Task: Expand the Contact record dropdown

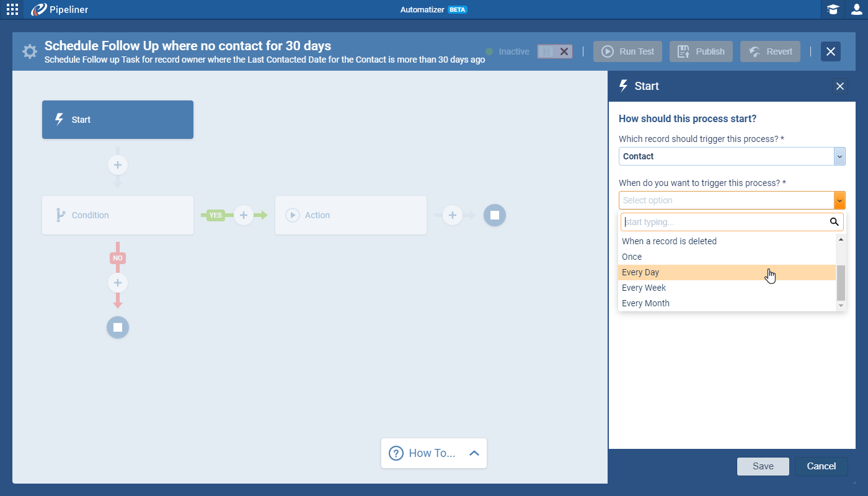Action: coord(839,157)
